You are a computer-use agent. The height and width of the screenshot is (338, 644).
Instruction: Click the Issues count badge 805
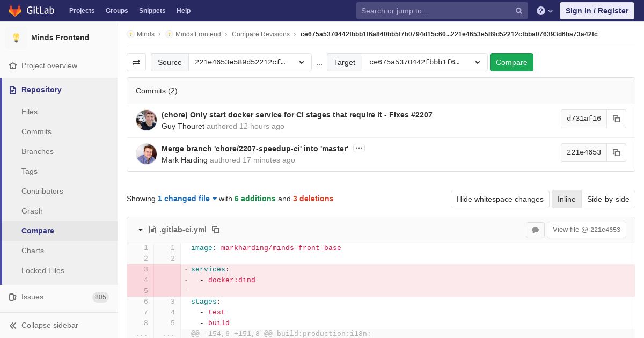pos(100,297)
